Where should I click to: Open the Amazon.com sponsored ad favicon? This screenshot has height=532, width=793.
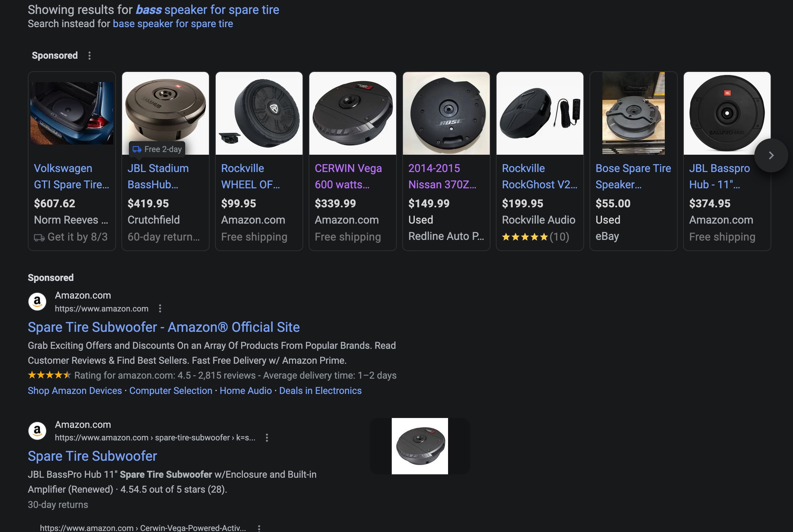(x=37, y=302)
